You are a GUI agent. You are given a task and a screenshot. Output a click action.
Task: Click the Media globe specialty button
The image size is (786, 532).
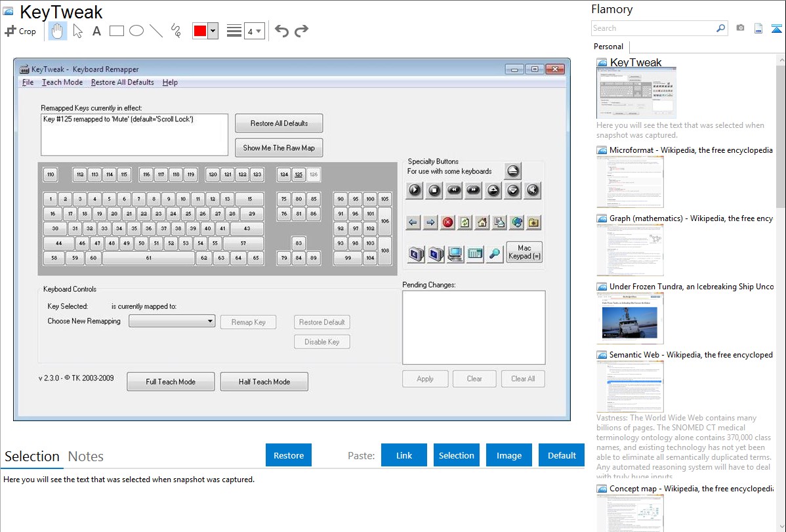click(517, 222)
